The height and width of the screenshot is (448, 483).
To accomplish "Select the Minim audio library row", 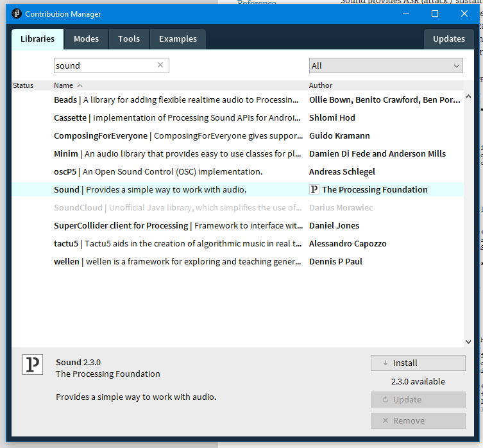I will pyautogui.click(x=237, y=153).
